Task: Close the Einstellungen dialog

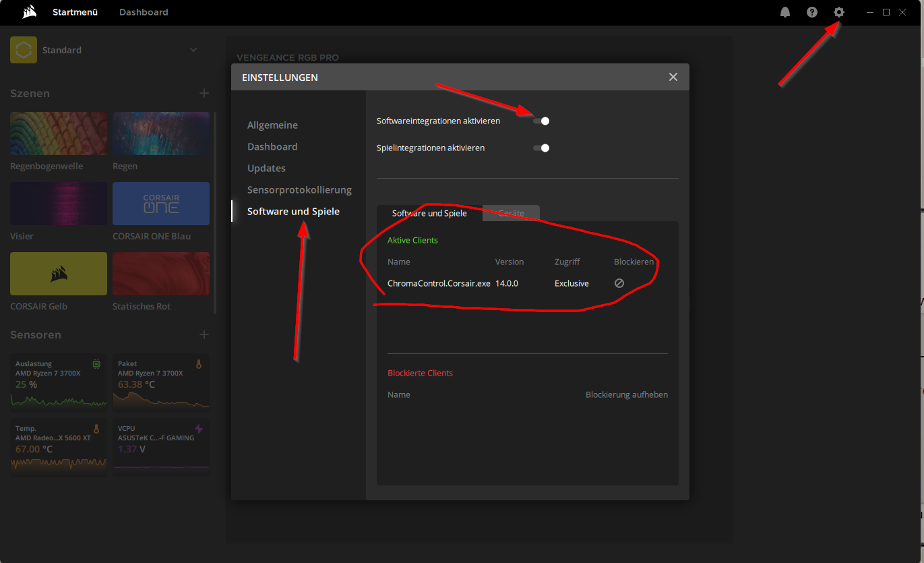Action: pos(673,77)
